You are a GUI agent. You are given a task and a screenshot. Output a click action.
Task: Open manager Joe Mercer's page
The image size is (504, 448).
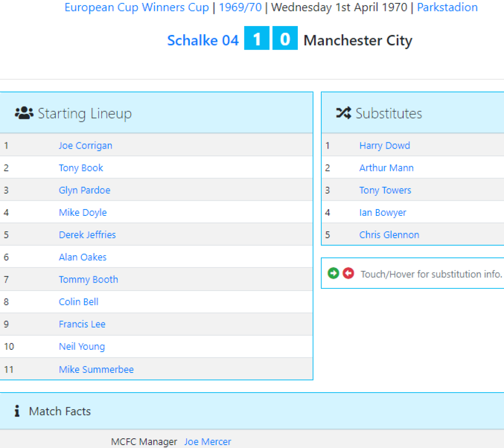point(207,442)
